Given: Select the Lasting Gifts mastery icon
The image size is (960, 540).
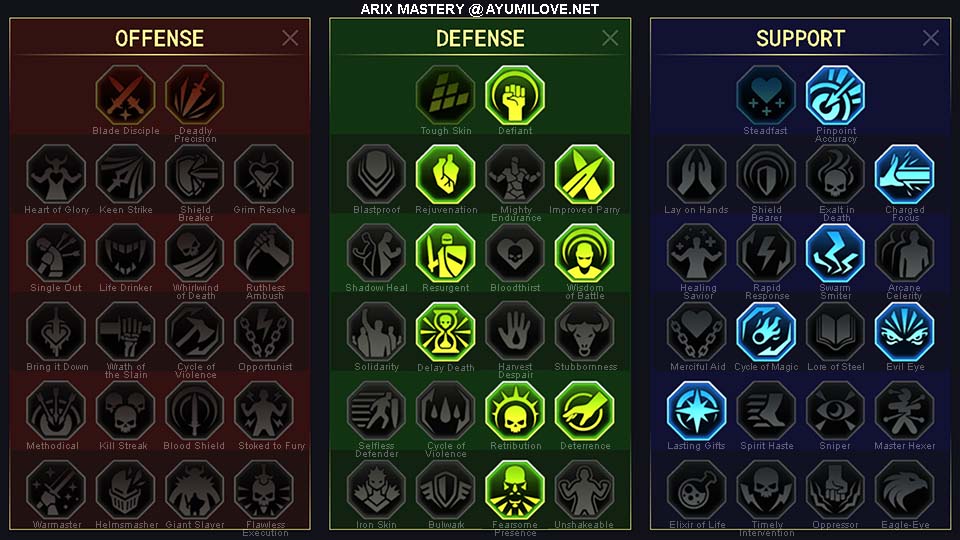Looking at the screenshot, I should (x=697, y=411).
